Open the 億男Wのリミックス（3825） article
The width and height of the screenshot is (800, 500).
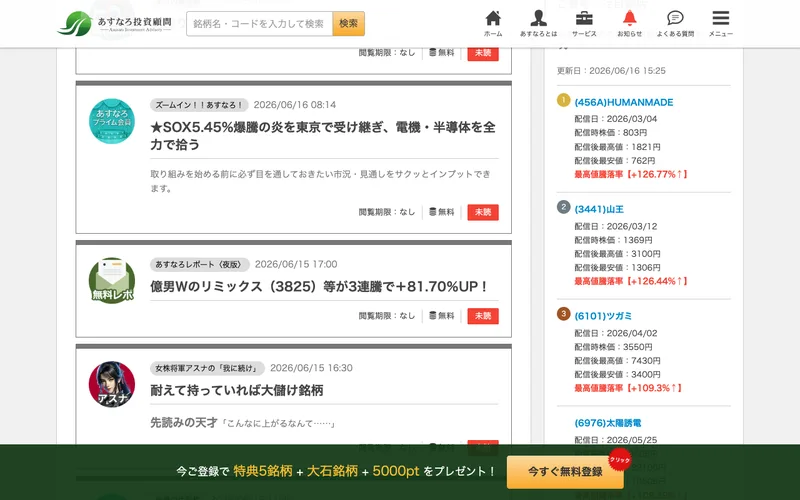click(x=319, y=287)
